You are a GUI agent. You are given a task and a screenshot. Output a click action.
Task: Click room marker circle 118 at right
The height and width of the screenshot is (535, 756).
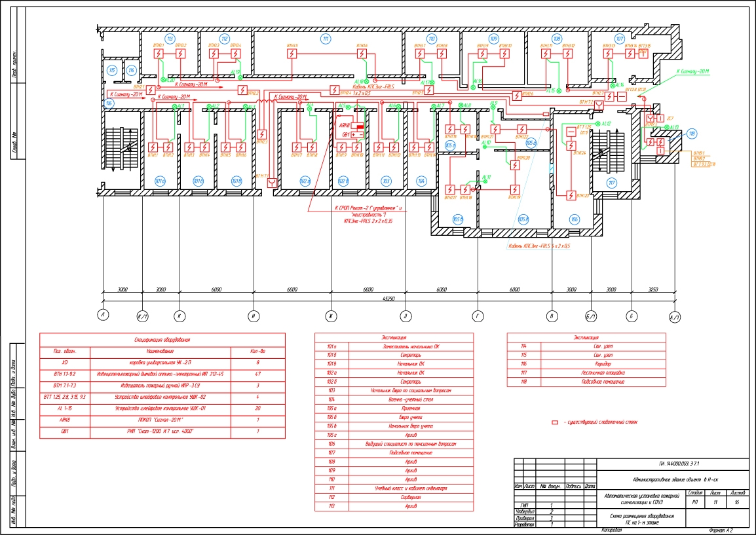[x=692, y=134]
